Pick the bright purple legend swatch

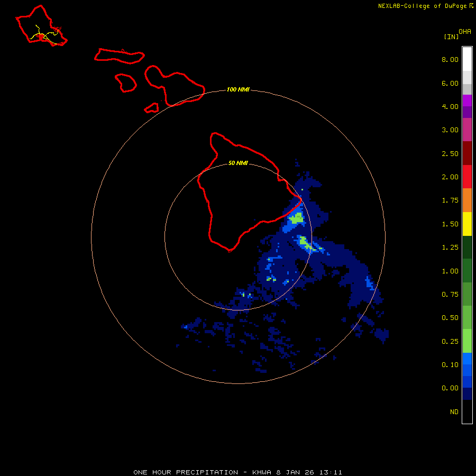[x=467, y=100]
